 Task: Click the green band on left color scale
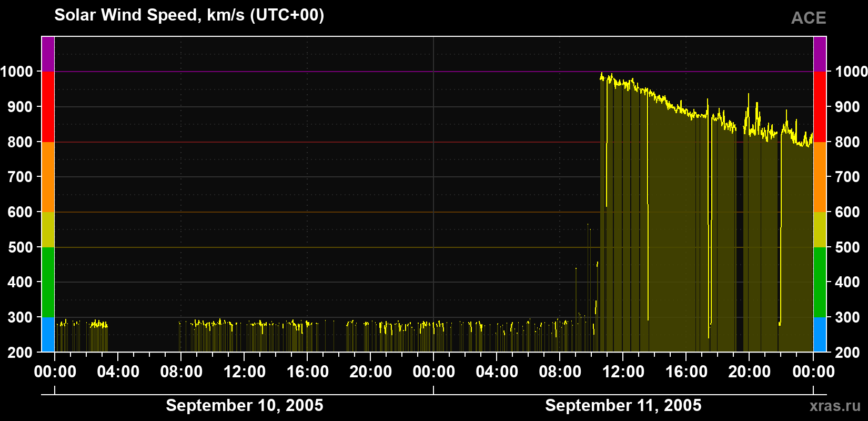coord(48,282)
